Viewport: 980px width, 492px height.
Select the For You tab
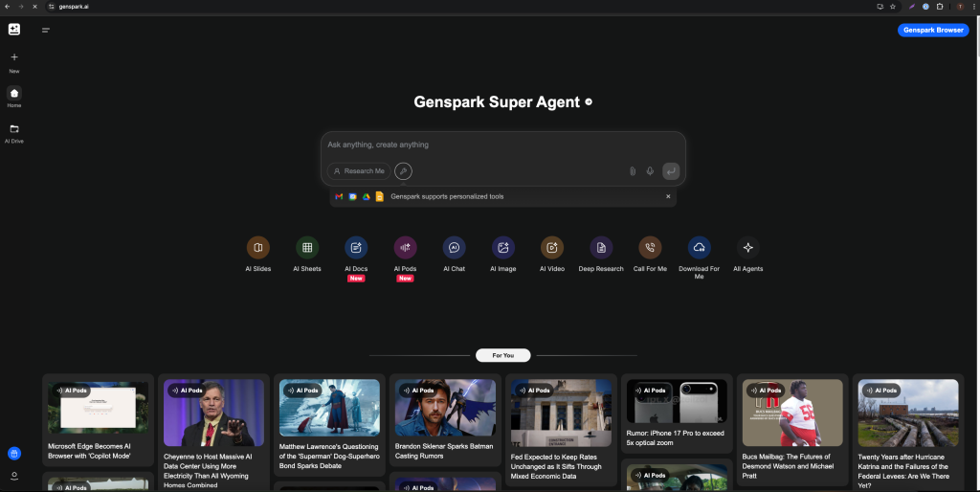(503, 355)
